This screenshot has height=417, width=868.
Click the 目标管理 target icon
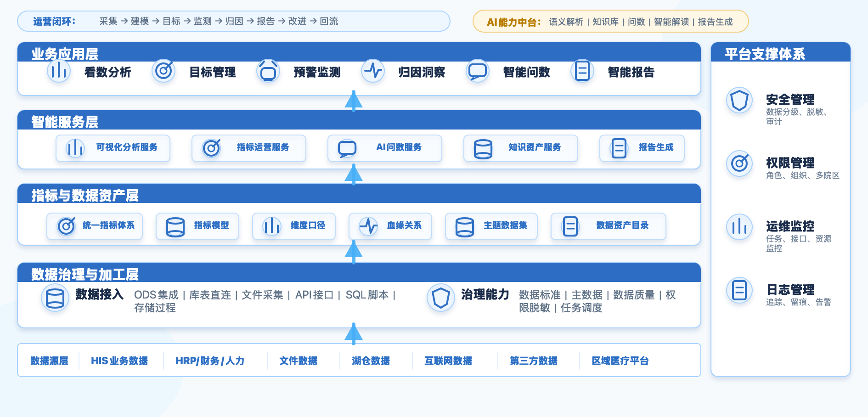coord(163,71)
